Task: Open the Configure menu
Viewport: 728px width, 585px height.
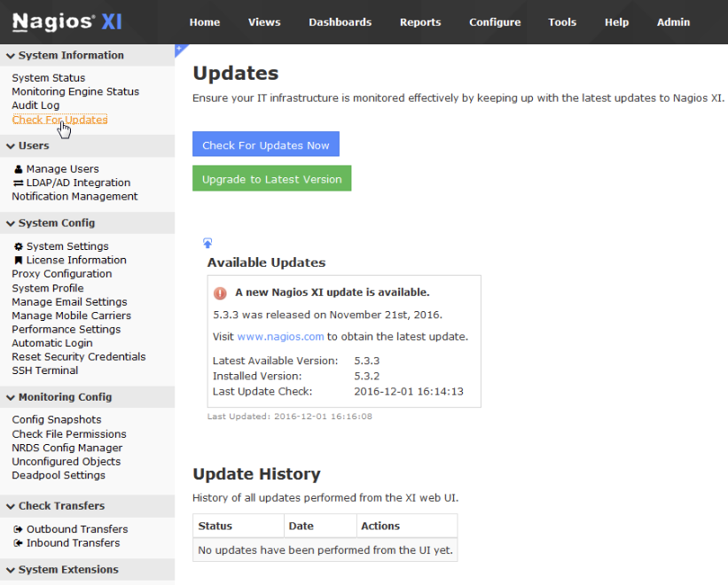Action: click(x=495, y=22)
